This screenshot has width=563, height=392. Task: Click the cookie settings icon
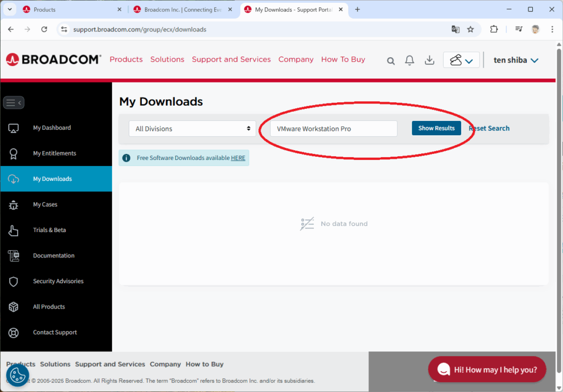18,375
